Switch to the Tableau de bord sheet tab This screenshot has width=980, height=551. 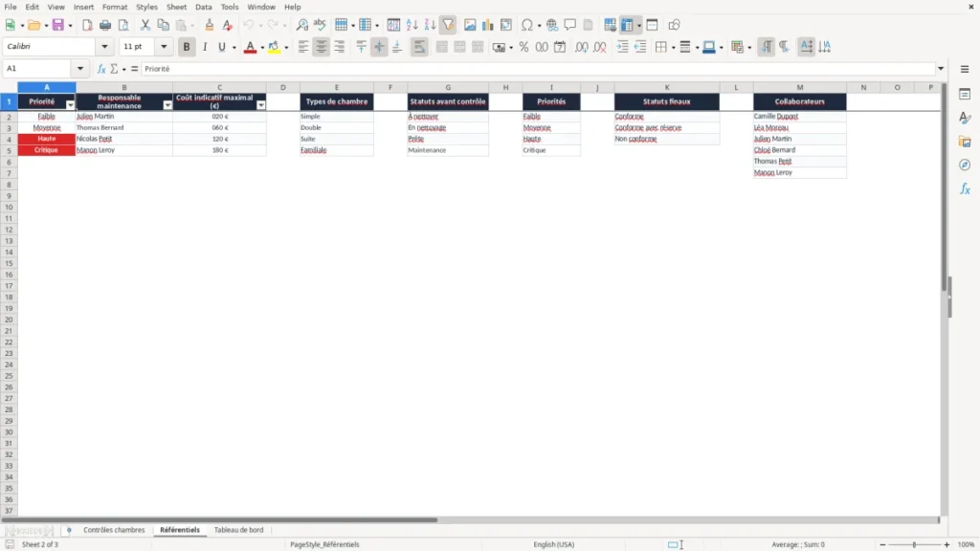(x=238, y=530)
